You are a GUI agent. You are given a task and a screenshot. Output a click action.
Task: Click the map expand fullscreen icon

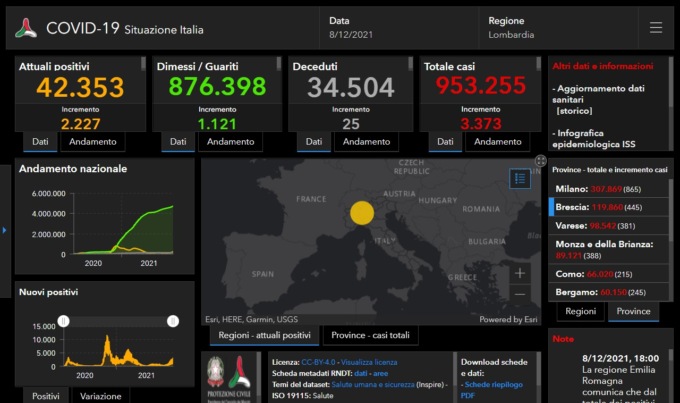(x=541, y=161)
